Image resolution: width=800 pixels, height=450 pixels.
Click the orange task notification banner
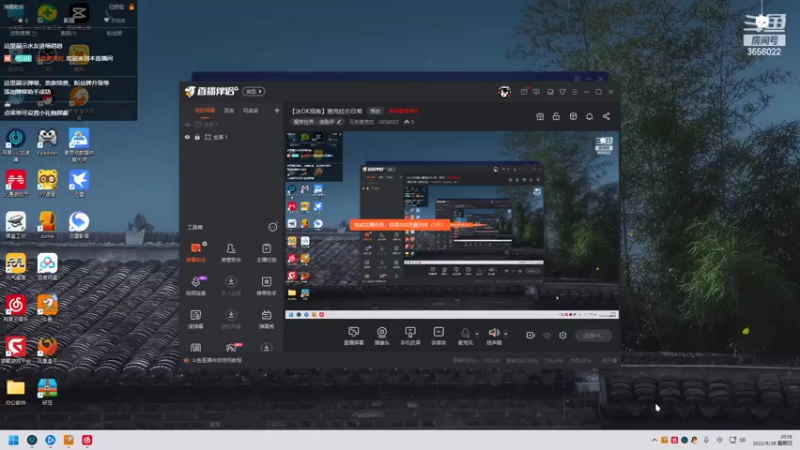click(399, 224)
